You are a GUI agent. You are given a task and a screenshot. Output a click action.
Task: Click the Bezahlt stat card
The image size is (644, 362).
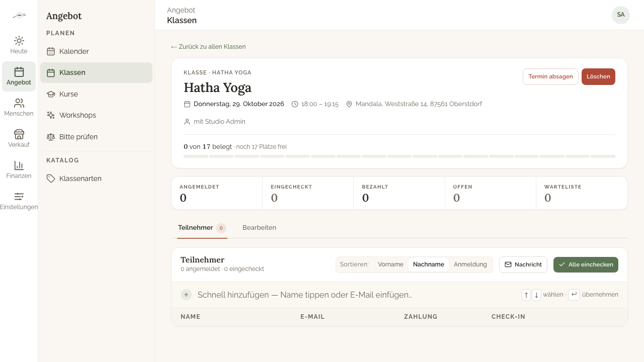tap(399, 193)
